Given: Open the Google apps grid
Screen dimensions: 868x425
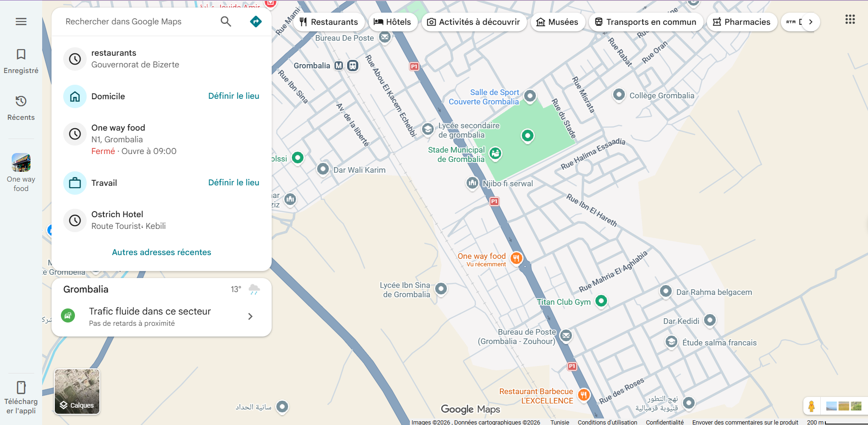Looking at the screenshot, I should coord(850,20).
